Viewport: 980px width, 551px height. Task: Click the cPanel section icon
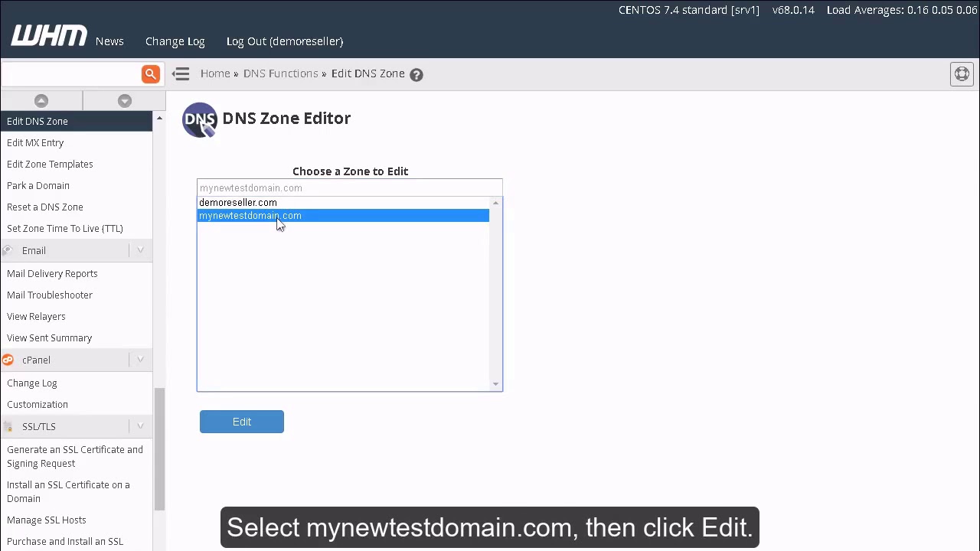click(x=8, y=360)
